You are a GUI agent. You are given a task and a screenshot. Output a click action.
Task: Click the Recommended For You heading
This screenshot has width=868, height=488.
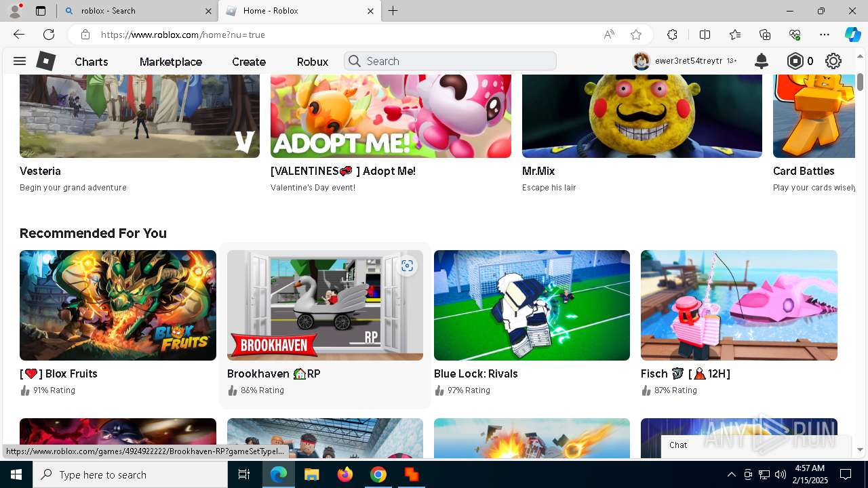click(93, 233)
